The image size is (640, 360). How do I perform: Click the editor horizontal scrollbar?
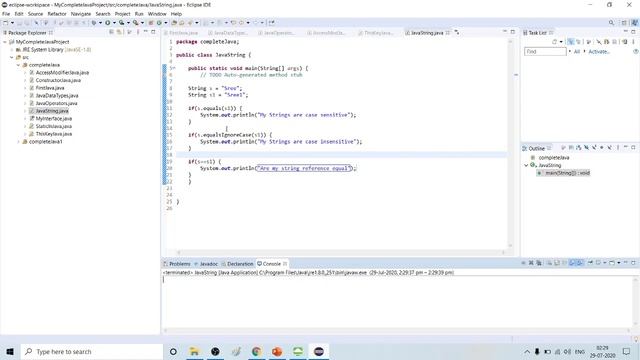[341, 252]
